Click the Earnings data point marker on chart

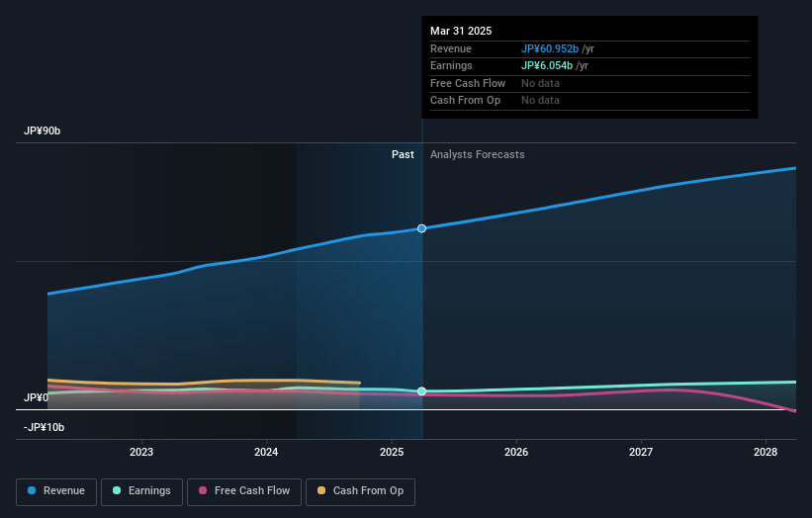[422, 391]
